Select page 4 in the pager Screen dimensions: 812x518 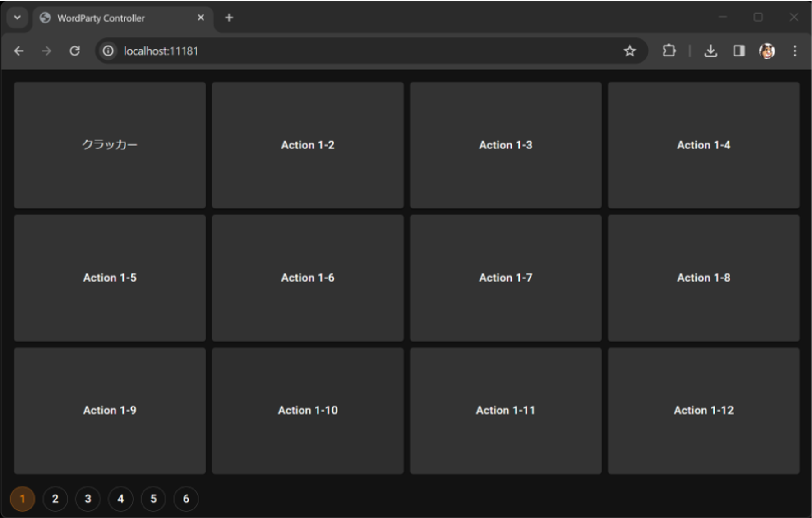tap(120, 499)
